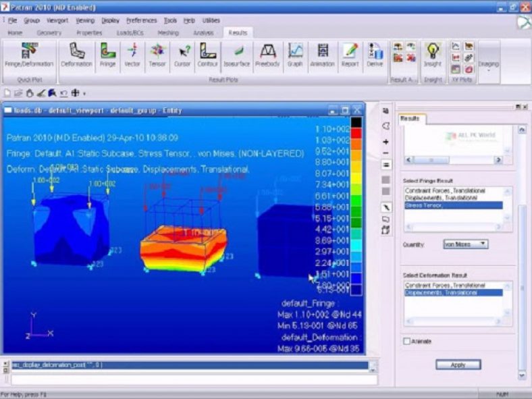Image resolution: width=532 pixels, height=399 pixels.
Task: Click the results panel scroll-up arrow
Action: [522, 130]
